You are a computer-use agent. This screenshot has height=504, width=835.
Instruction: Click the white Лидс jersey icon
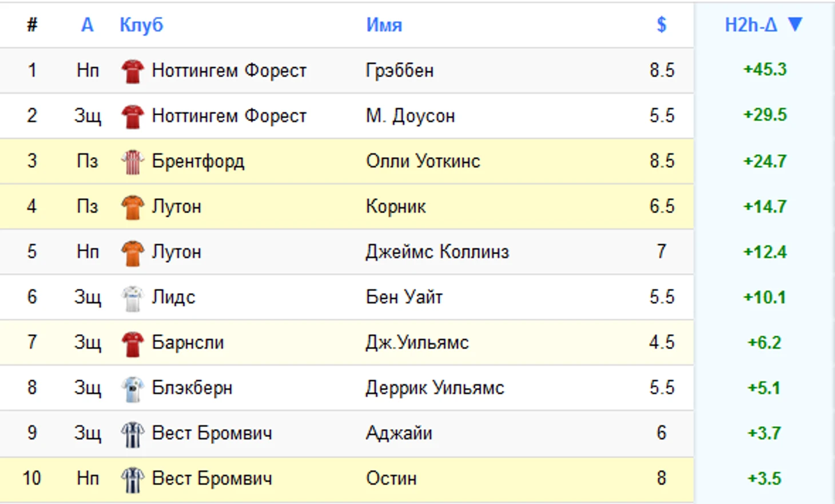[x=132, y=297]
